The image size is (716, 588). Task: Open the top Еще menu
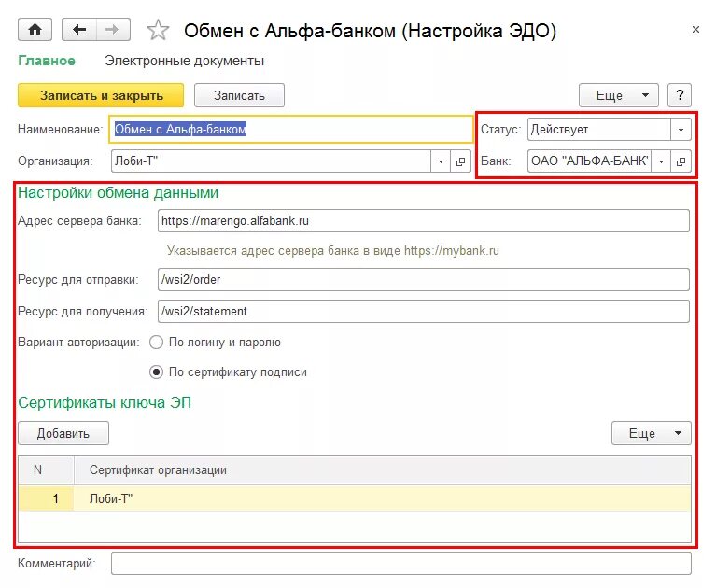[619, 95]
